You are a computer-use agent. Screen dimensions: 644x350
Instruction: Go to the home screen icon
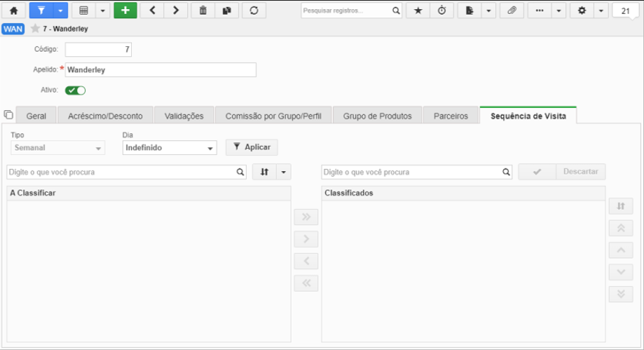(13, 11)
